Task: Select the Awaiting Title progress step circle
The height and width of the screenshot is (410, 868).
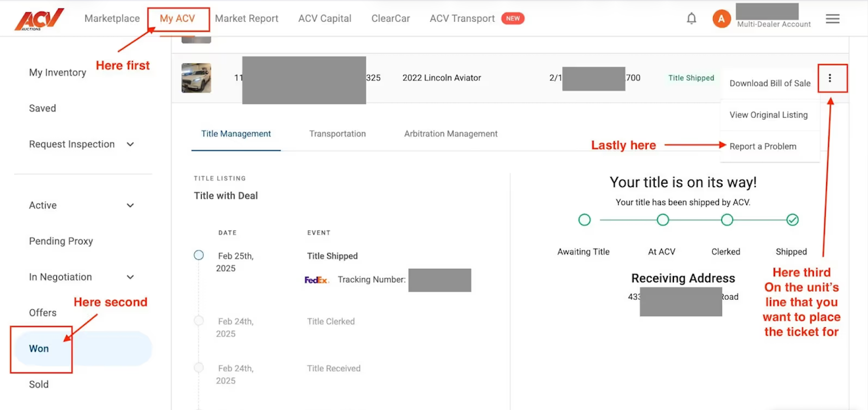Action: tap(584, 220)
